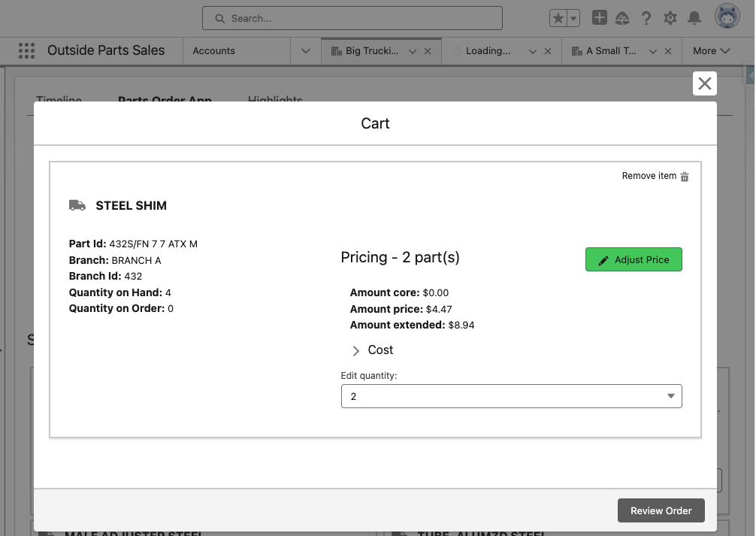
Task: Open the Notifications bell icon
Action: 694,18
